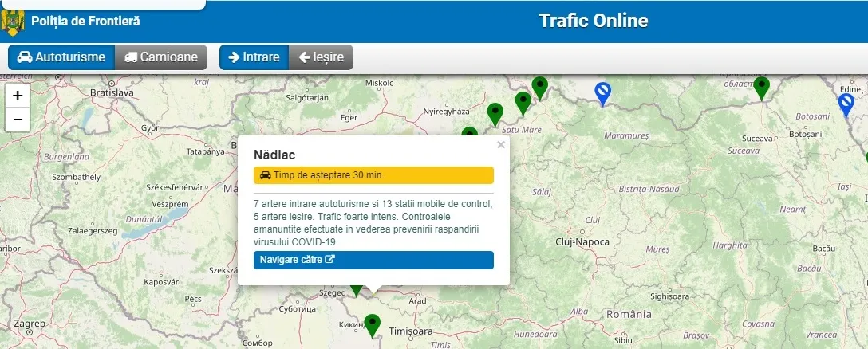Choose the Intrare direction button
Viewport: 868px width, 349px height.
pos(254,57)
